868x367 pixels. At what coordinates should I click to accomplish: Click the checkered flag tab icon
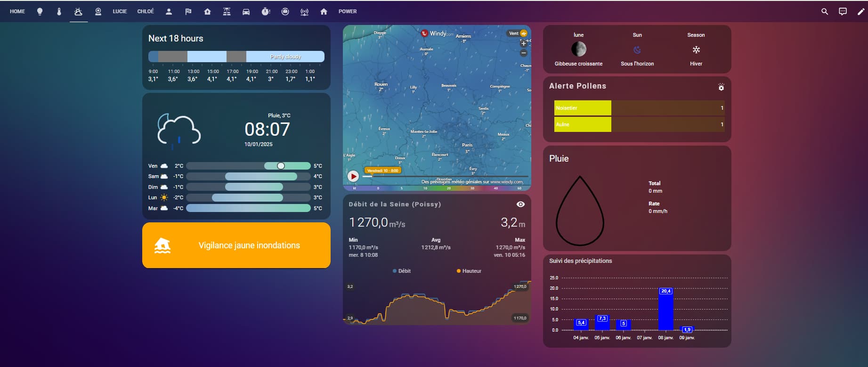(x=188, y=11)
